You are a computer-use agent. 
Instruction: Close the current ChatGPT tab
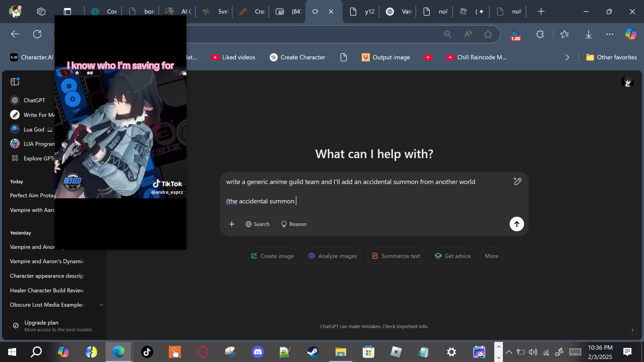tap(331, 12)
